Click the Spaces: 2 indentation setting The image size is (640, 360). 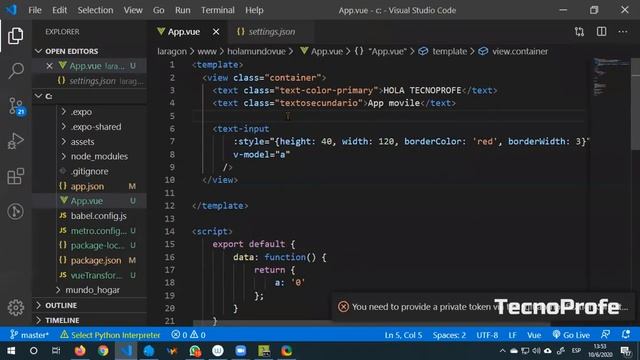(x=449, y=335)
